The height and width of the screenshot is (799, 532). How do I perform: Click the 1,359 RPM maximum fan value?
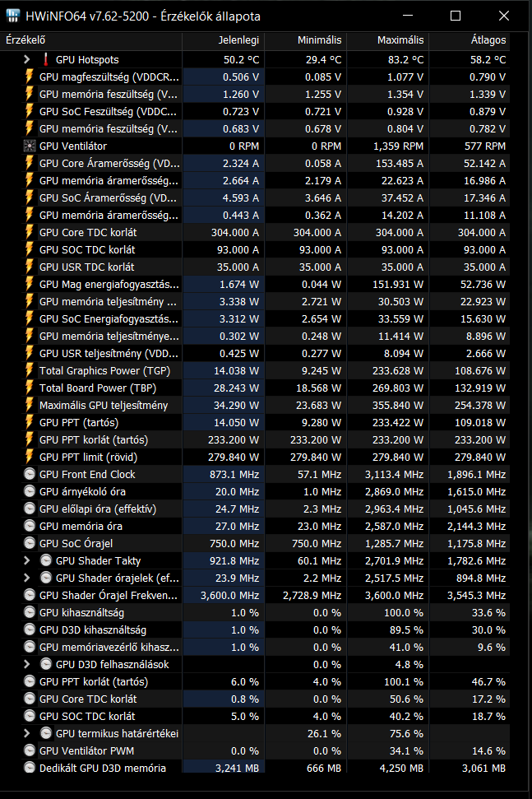pos(398,146)
